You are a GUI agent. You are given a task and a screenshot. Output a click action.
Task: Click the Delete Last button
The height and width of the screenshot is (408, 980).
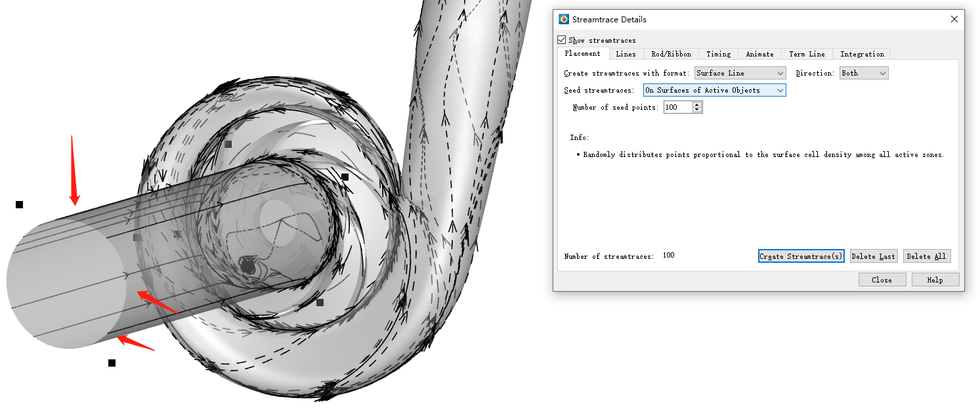[873, 256]
